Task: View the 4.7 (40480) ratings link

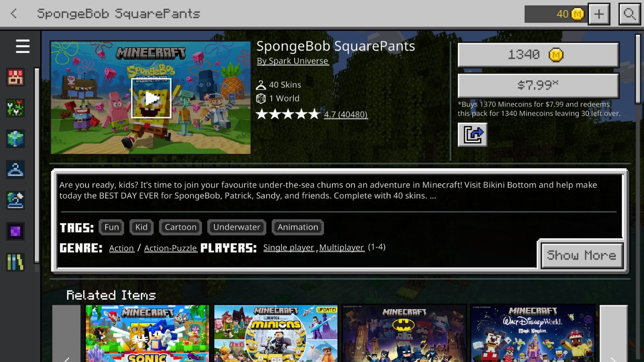Action: (346, 114)
